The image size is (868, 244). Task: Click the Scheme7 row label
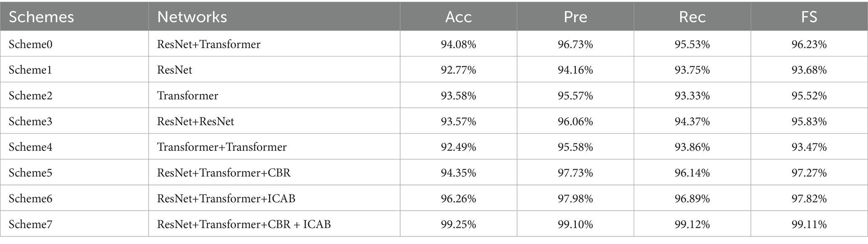click(30, 224)
